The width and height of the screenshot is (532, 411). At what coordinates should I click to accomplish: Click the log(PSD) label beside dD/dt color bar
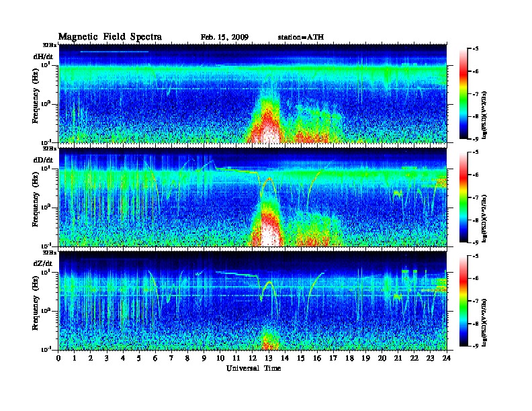[x=485, y=218]
